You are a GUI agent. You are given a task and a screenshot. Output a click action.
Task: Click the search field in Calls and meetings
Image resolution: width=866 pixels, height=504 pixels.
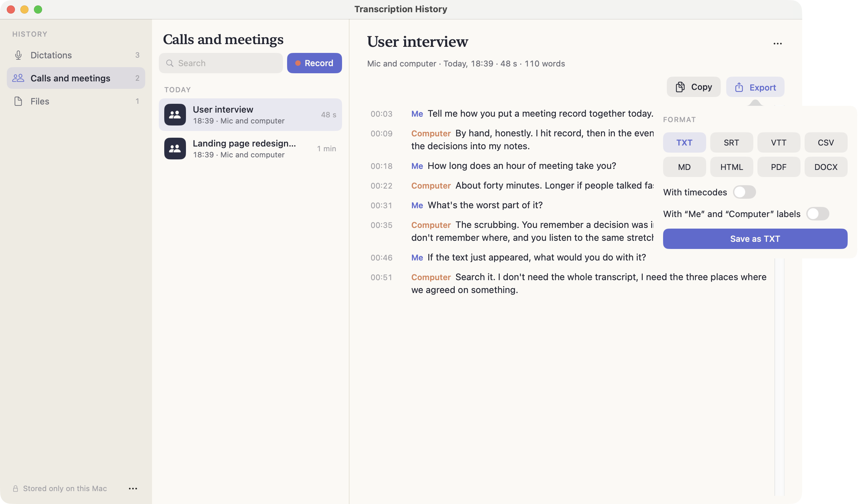(221, 63)
